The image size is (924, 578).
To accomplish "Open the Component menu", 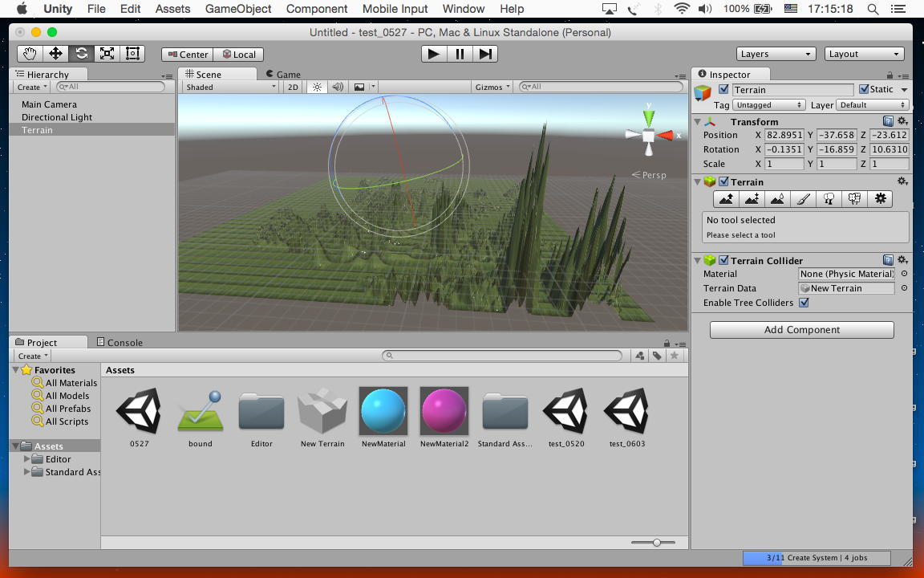I will [x=317, y=9].
